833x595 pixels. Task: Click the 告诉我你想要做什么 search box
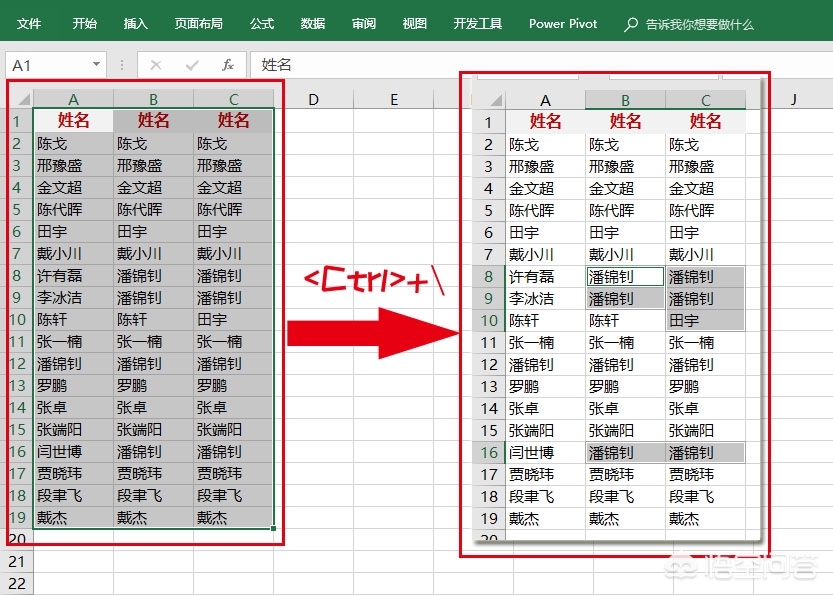[699, 24]
